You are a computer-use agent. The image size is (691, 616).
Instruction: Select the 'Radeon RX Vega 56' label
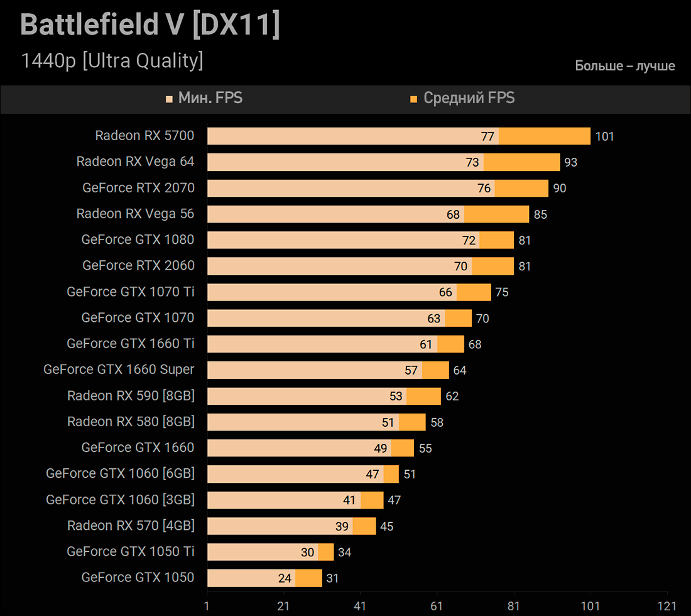point(135,214)
